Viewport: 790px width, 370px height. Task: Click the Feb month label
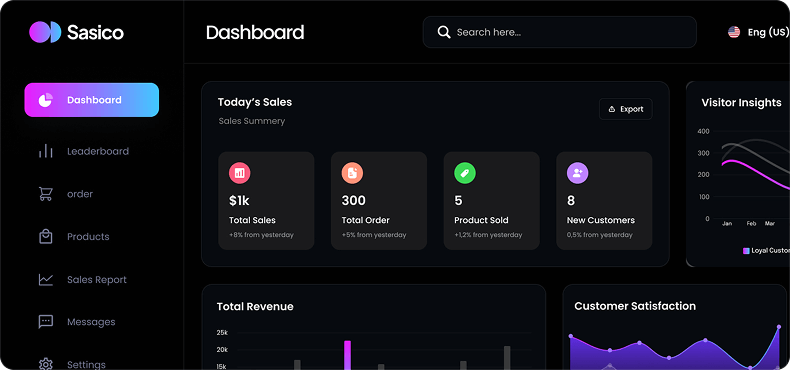click(751, 223)
